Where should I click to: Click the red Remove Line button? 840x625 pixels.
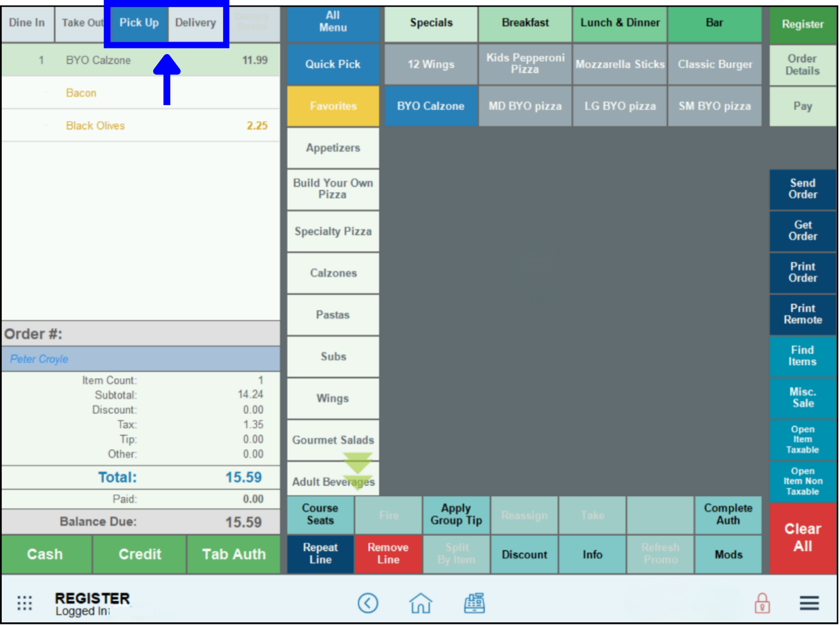point(388,554)
